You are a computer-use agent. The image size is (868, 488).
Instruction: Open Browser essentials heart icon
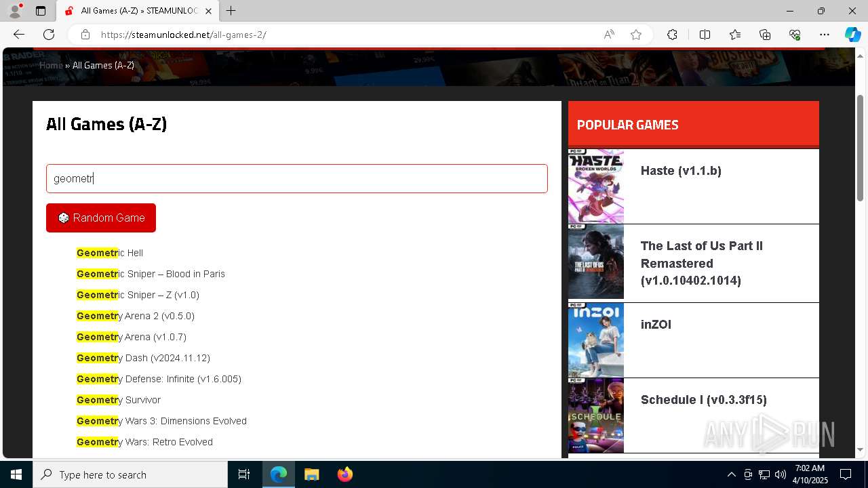tap(795, 35)
